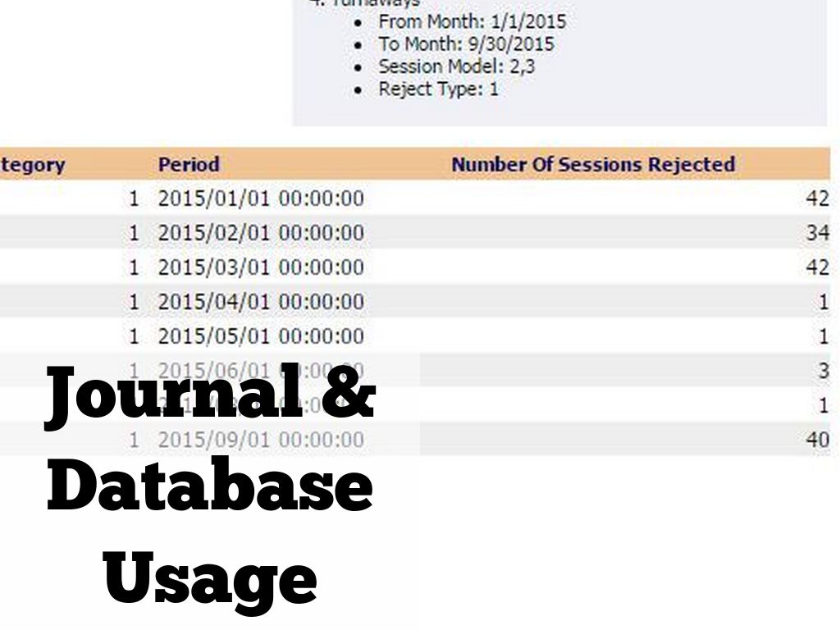Select the 2015/09/01 00:00:00 period cell
Image resolution: width=840 pixels, height=630 pixels.
[261, 440]
